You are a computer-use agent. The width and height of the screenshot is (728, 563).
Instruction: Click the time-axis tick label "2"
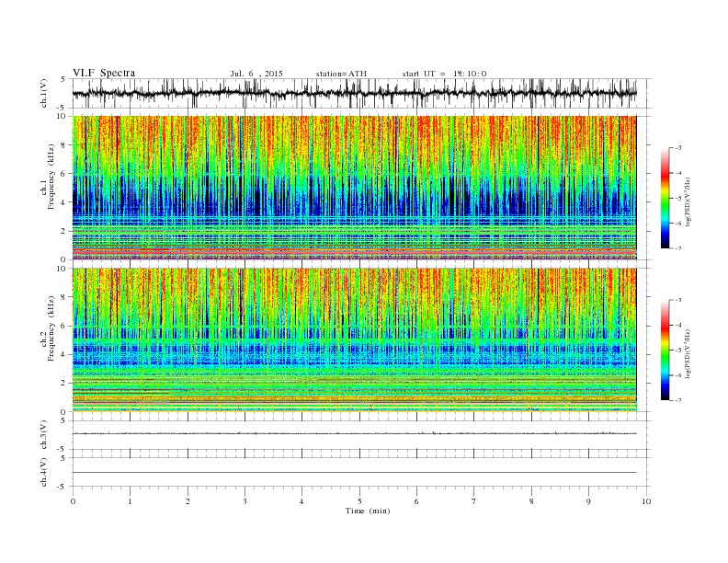(188, 501)
